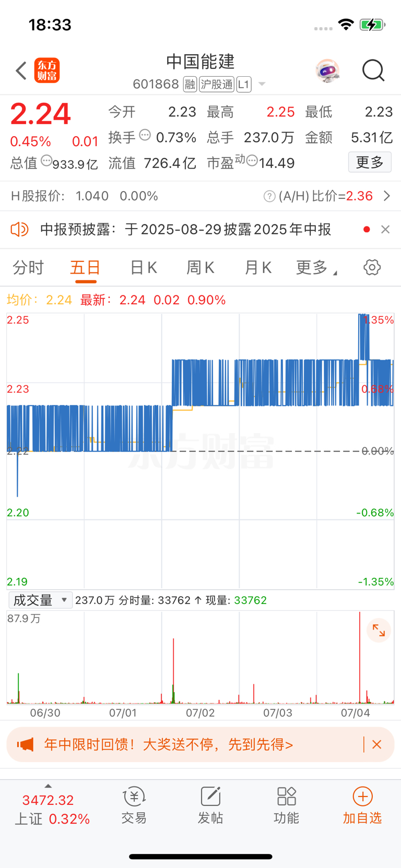Tap the fullscreen expand chart icon

[x=379, y=631]
